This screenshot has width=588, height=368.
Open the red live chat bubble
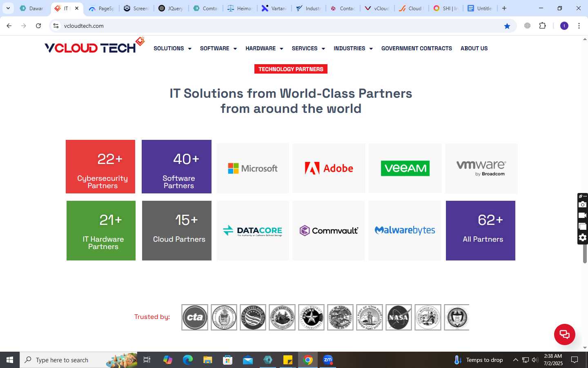tap(564, 334)
